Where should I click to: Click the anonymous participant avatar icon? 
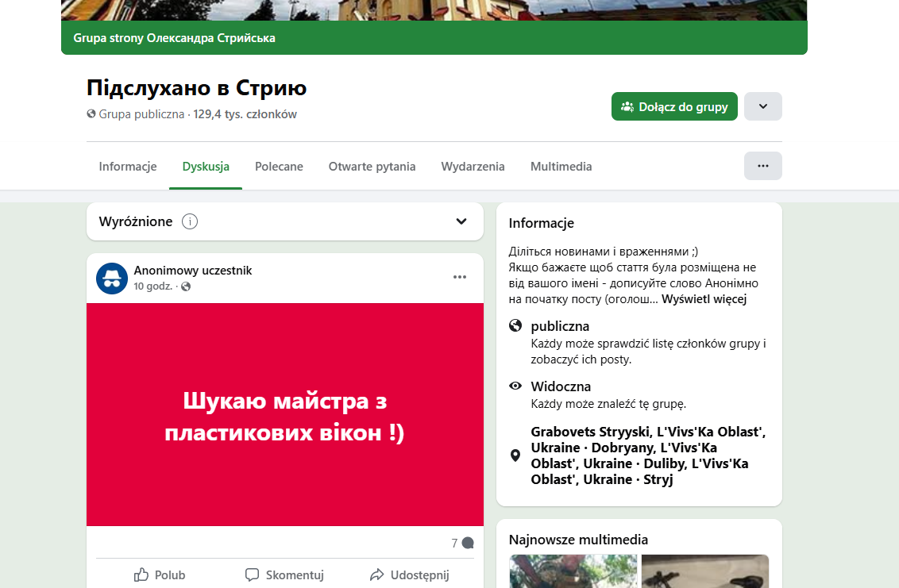[x=112, y=279]
